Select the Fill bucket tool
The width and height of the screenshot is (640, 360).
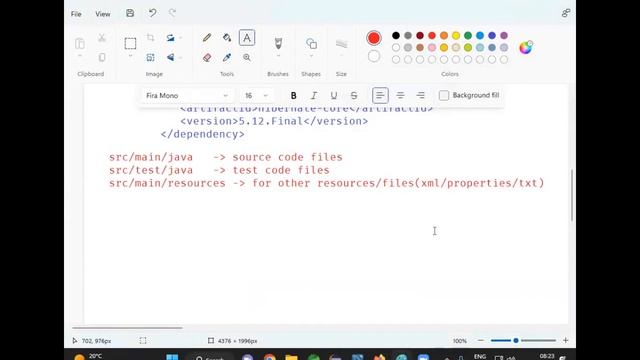click(227, 38)
